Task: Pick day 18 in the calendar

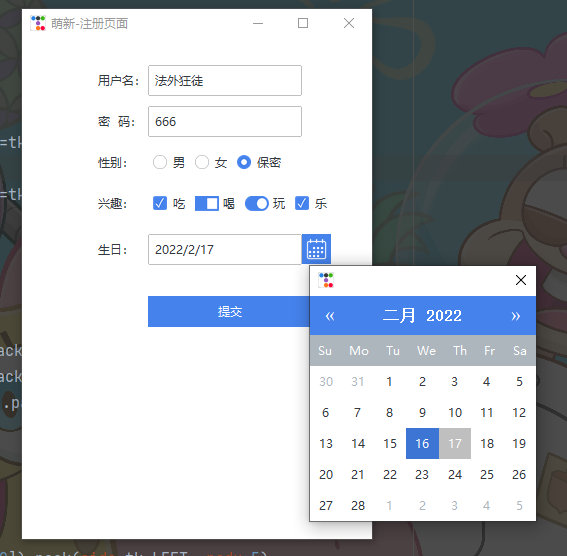Action: 487,443
